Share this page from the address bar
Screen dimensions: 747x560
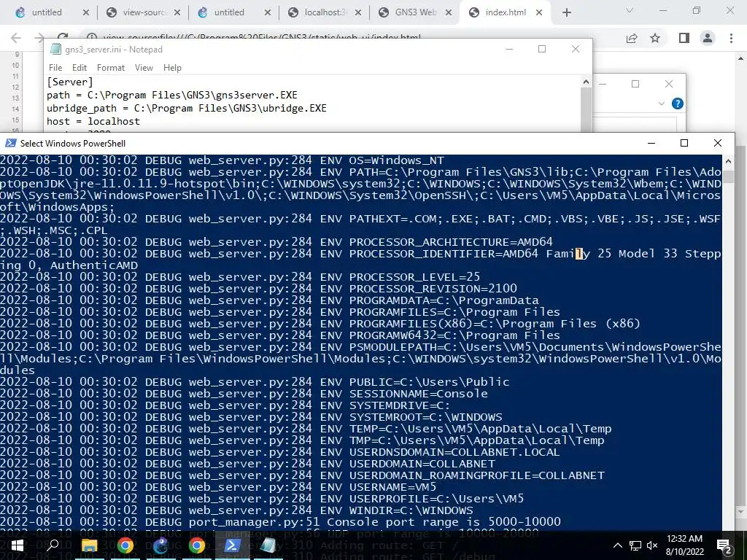pos(632,38)
